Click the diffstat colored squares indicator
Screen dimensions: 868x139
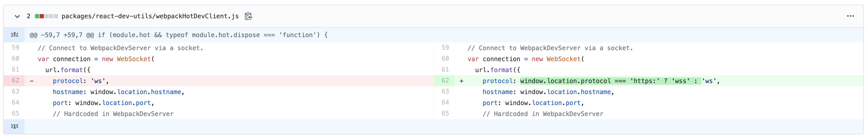[46, 16]
